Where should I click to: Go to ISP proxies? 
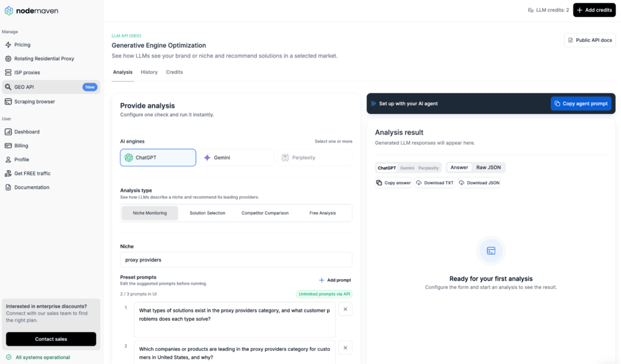point(51,72)
